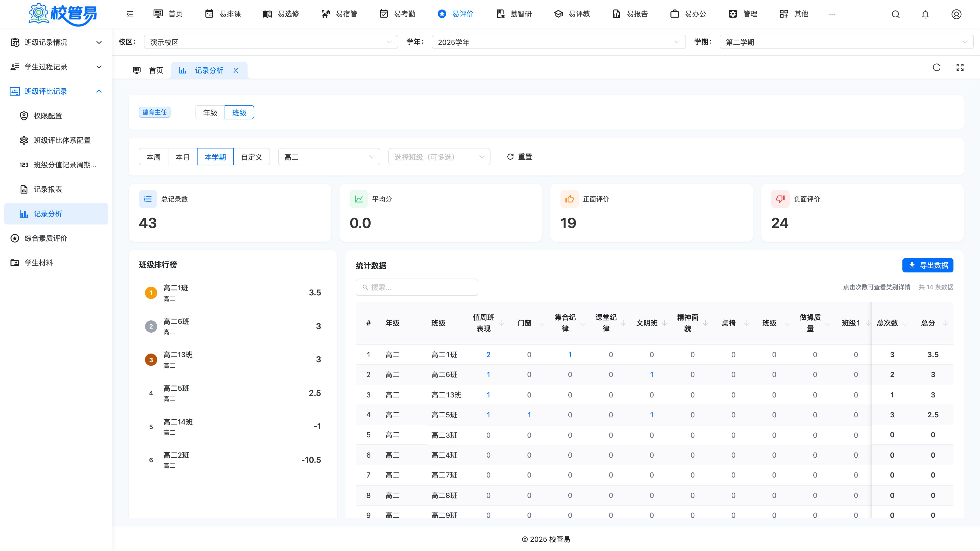Click the 正面评价 thumbs-up icon
This screenshot has width=980, height=551.
(x=570, y=199)
